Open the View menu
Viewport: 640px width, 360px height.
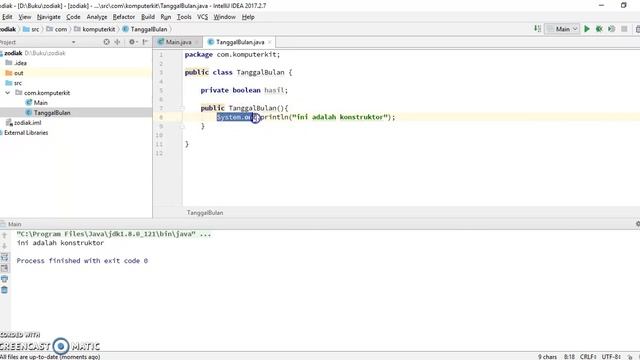pos(24,17)
